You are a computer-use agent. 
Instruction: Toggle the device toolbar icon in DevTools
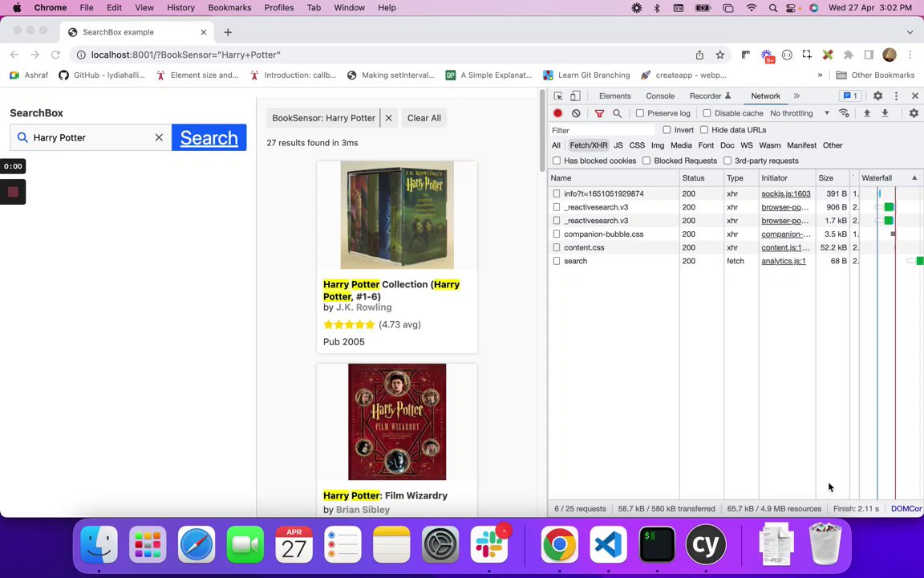(575, 96)
